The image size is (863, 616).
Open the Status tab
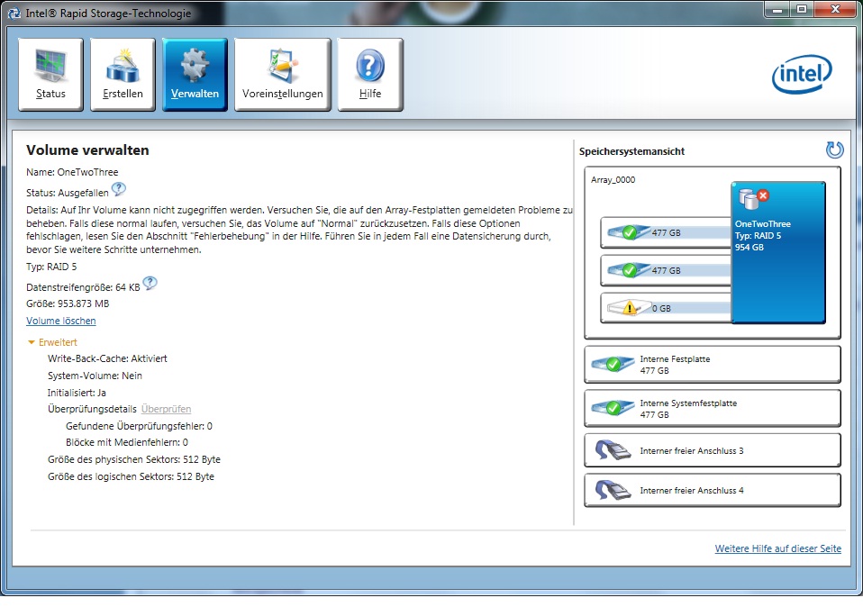pyautogui.click(x=50, y=74)
